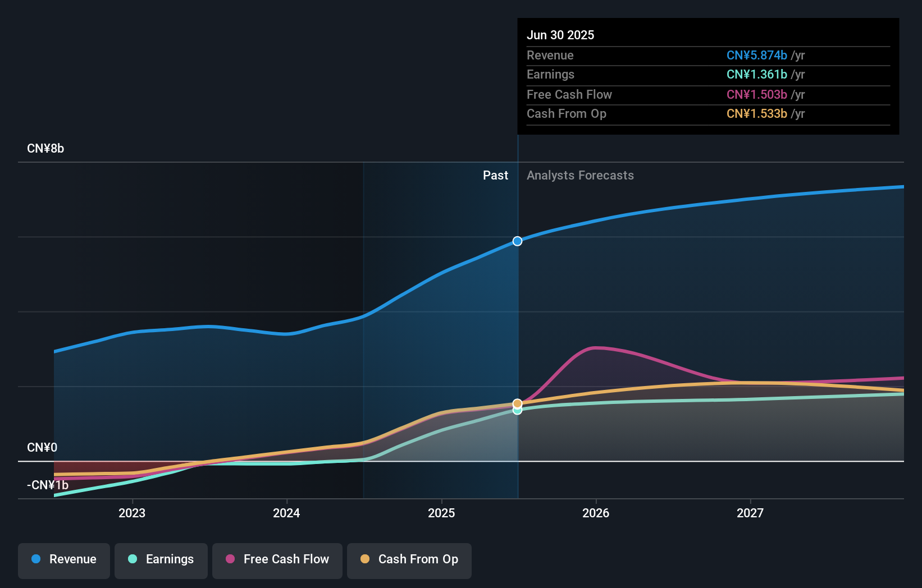Viewport: 922px width, 588px height.
Task: Select the teal Earnings marker on the divider
Action: [517, 411]
